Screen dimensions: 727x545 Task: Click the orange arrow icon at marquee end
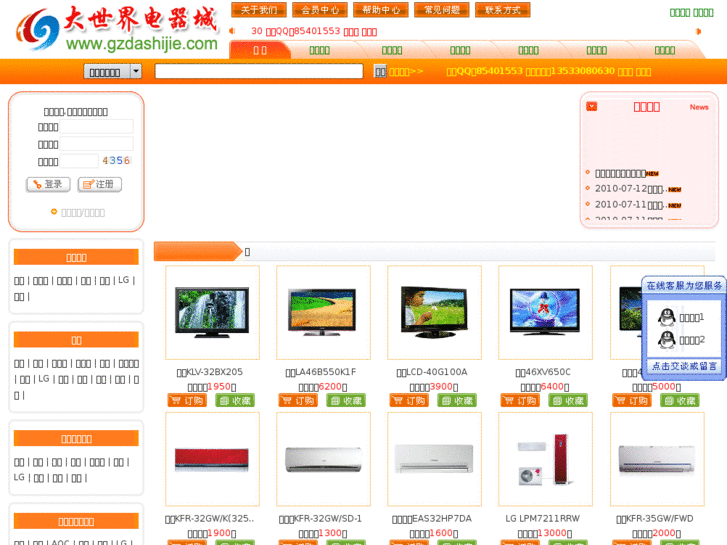pyautogui.click(x=698, y=32)
